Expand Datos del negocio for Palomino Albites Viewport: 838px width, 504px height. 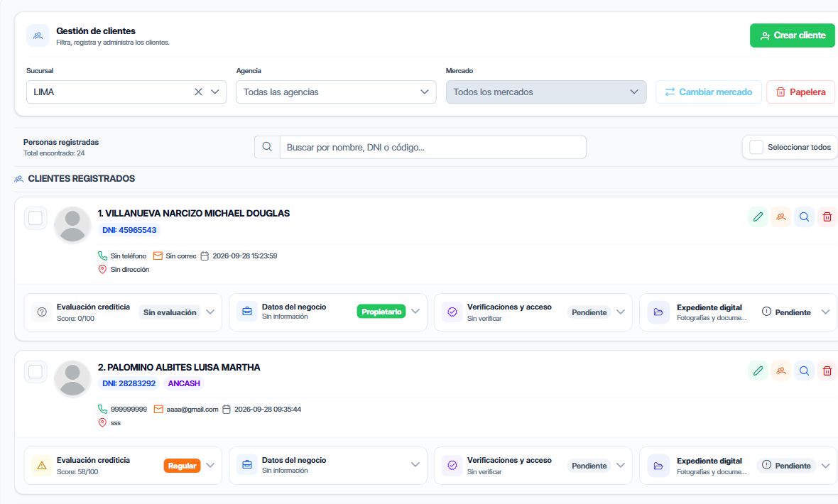(x=415, y=465)
